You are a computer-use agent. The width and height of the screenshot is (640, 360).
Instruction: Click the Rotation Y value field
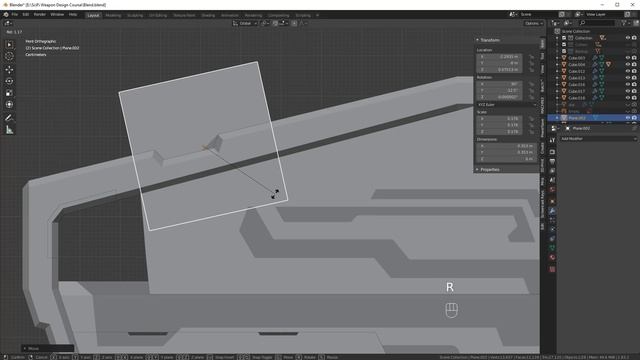point(499,91)
